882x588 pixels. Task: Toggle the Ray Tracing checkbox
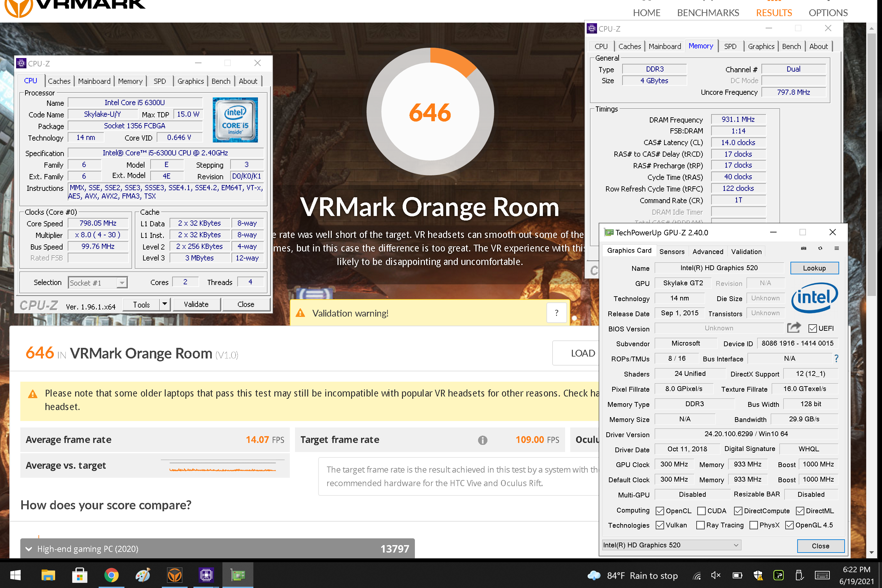pos(700,525)
